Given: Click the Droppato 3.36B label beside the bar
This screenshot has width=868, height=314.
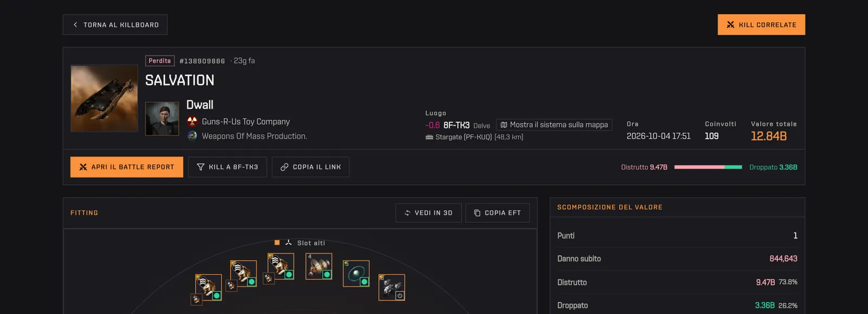Looking at the screenshot, I should coord(773,167).
